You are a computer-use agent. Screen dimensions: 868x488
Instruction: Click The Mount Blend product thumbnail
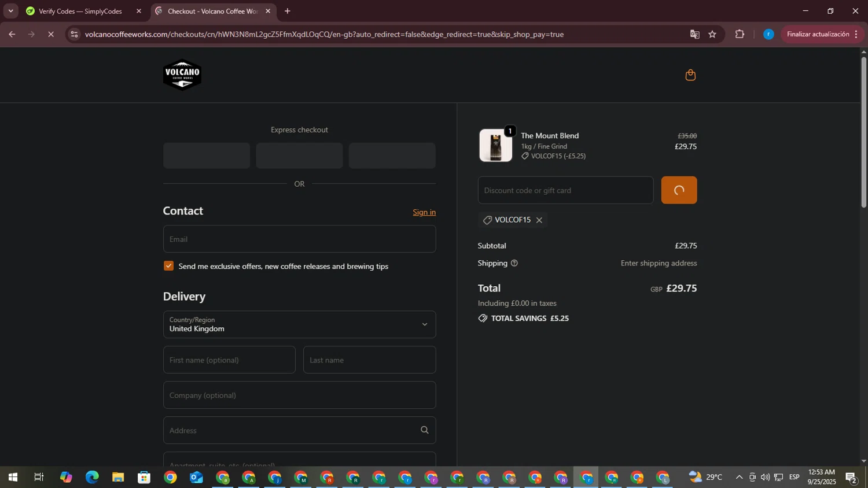[x=496, y=145]
